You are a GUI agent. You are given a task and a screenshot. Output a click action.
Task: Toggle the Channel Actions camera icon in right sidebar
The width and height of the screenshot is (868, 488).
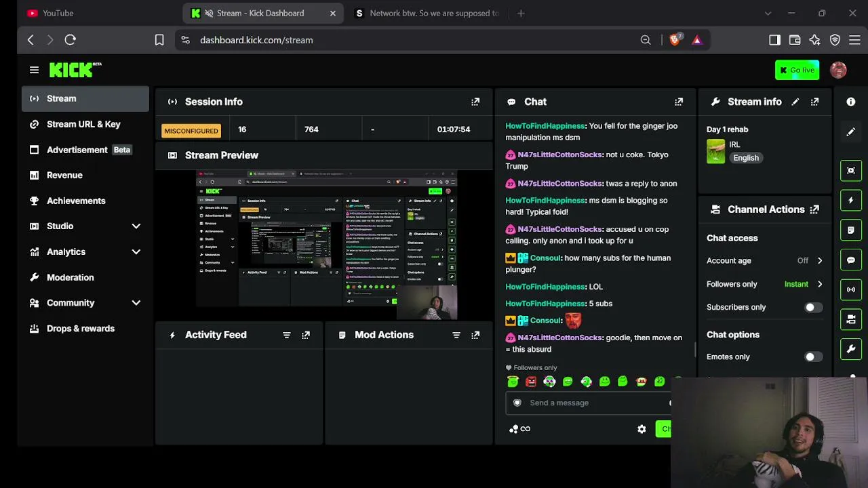pyautogui.click(x=851, y=319)
